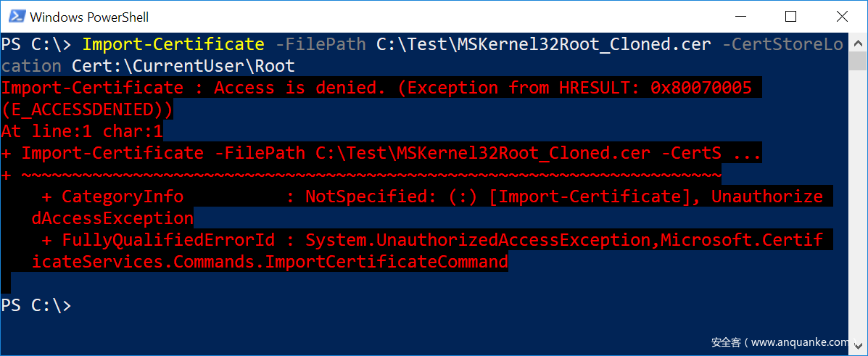Click the empty PS C:\> prompt at the bottom

tap(36, 305)
